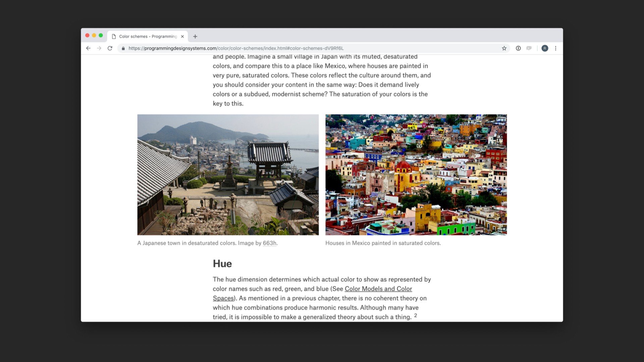This screenshot has height=362, width=644.
Task: Click the browser forward navigation arrow
Action: pyautogui.click(x=99, y=48)
